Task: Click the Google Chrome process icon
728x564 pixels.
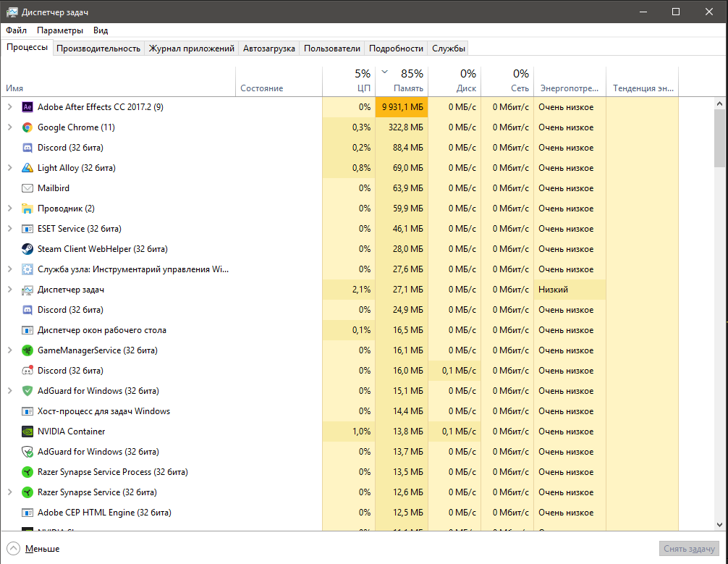Action: pos(27,127)
